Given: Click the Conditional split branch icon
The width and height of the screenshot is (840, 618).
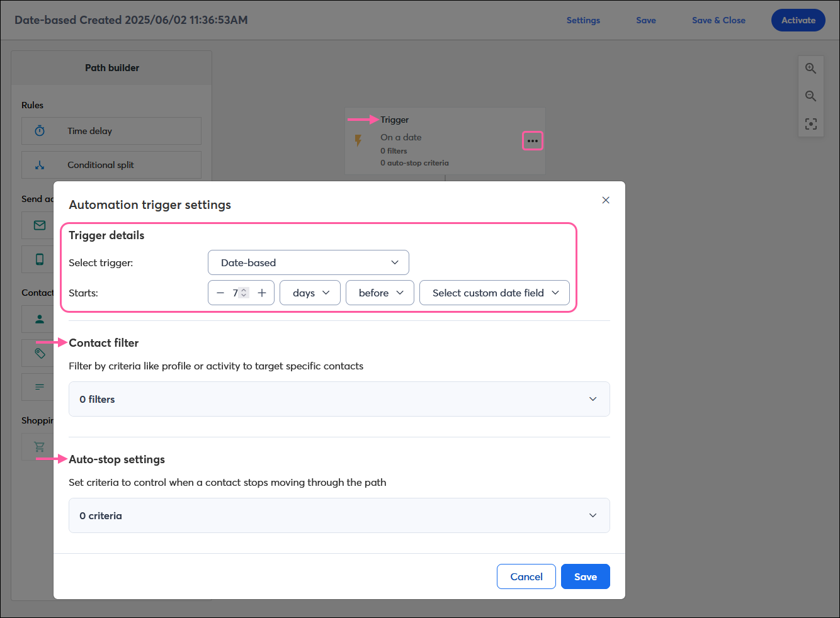Looking at the screenshot, I should coord(40,165).
